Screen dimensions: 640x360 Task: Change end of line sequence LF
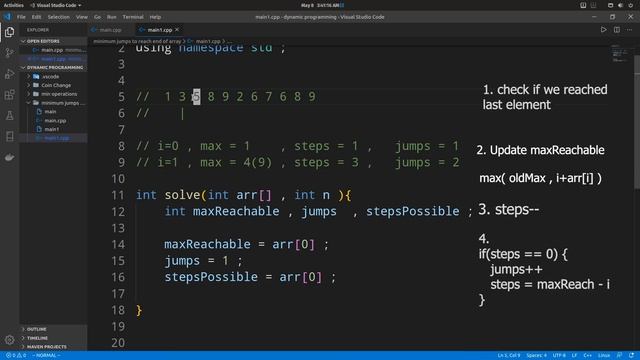[x=574, y=356]
